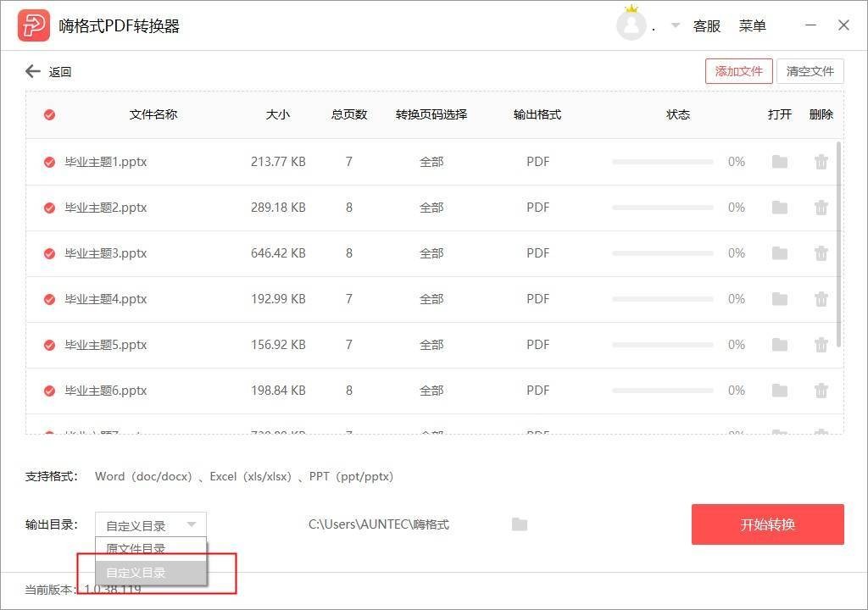The image size is (868, 610).
Task: Delete 毕业主题4.pptx with its trash icon
Action: coord(821,299)
